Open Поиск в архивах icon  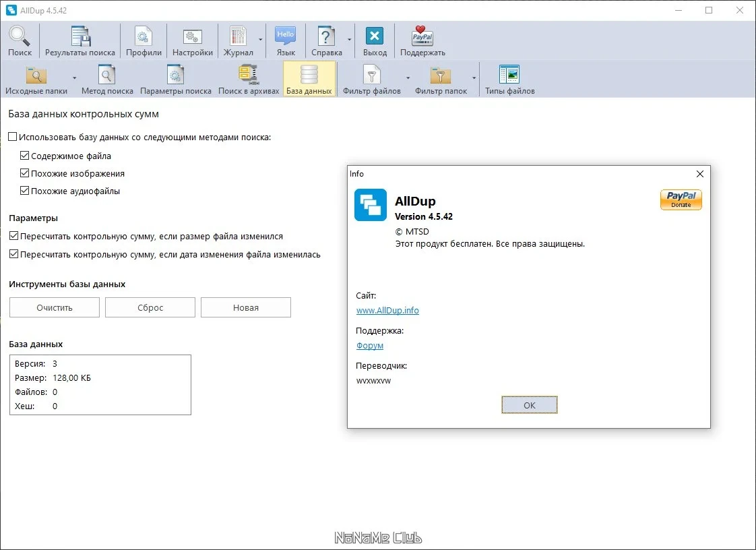[249, 75]
